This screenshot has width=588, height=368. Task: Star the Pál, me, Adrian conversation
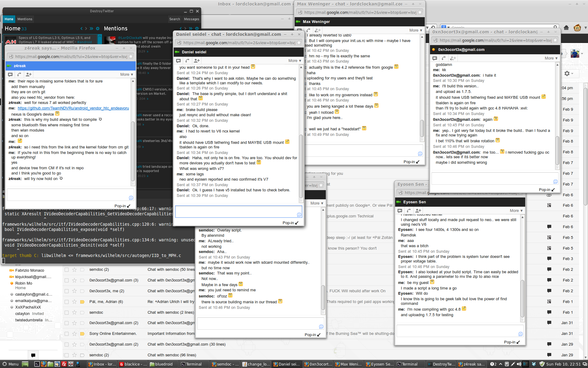pyautogui.click(x=74, y=302)
